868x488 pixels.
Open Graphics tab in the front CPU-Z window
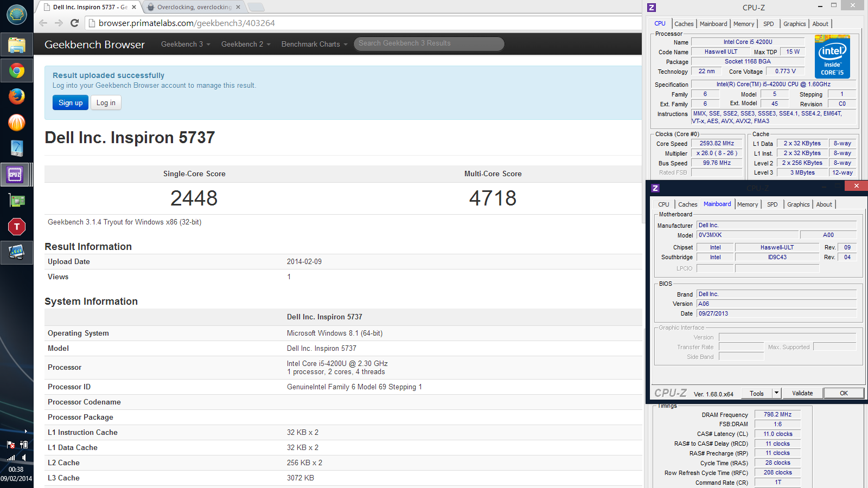(x=798, y=204)
